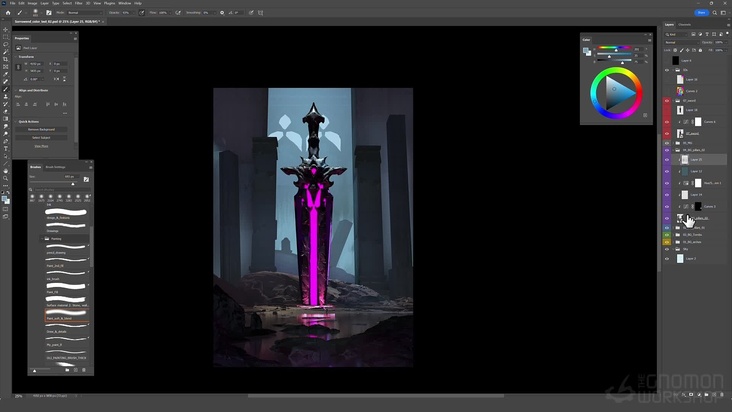
Task: Open layer blend mode Normal dropdown
Action: click(682, 42)
